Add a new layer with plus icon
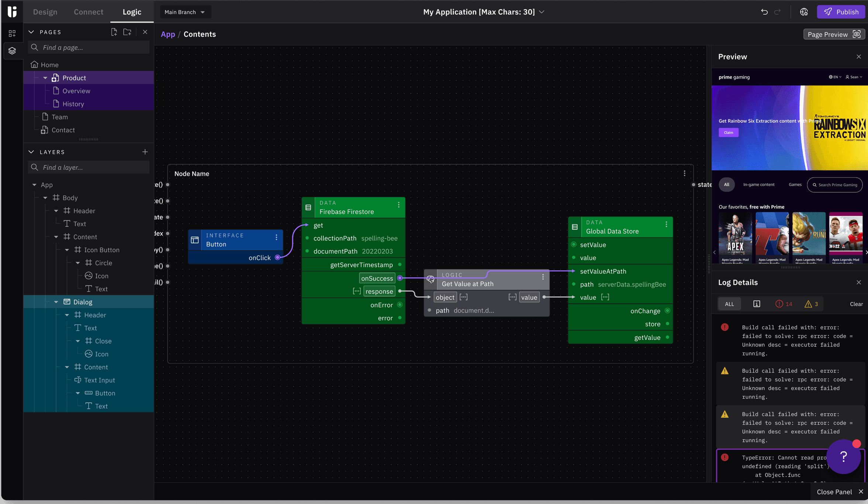This screenshot has width=868, height=504. 145,152
